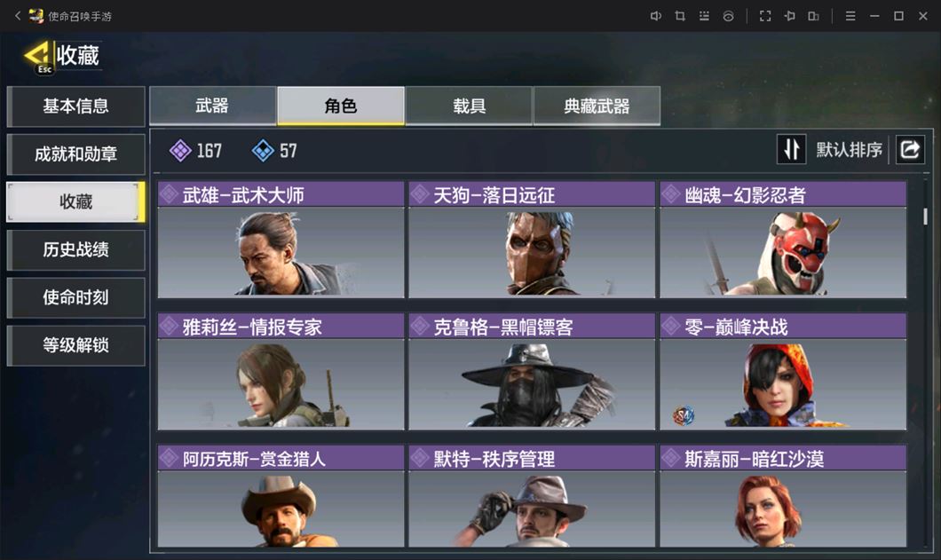941x560 pixels.
Task: Enter fullscreen using the toolbar icon
Action: 765,16
